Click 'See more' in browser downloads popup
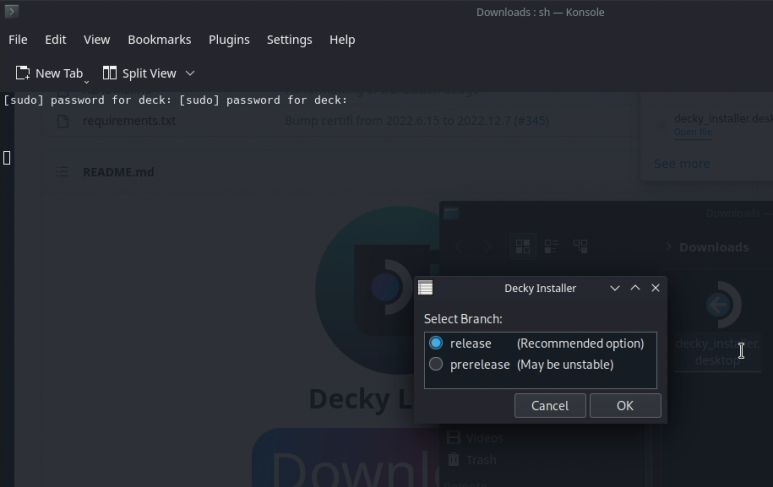 pos(682,164)
